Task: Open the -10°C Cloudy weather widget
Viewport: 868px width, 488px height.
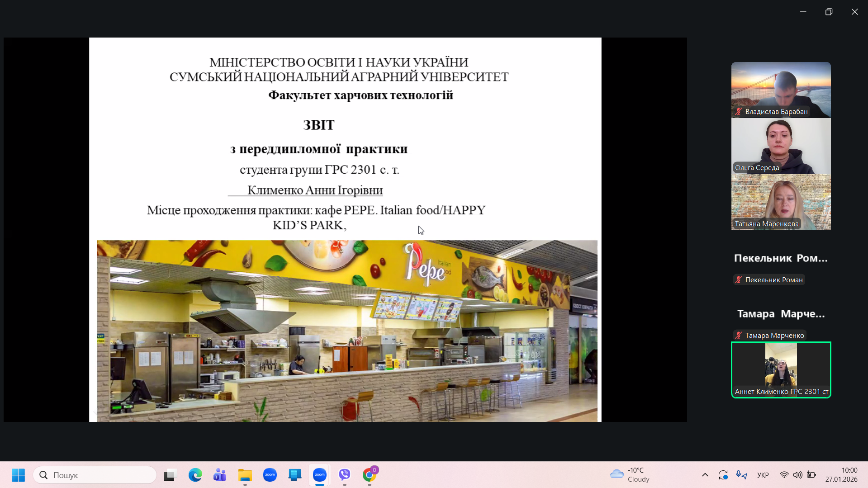Action: (x=630, y=475)
